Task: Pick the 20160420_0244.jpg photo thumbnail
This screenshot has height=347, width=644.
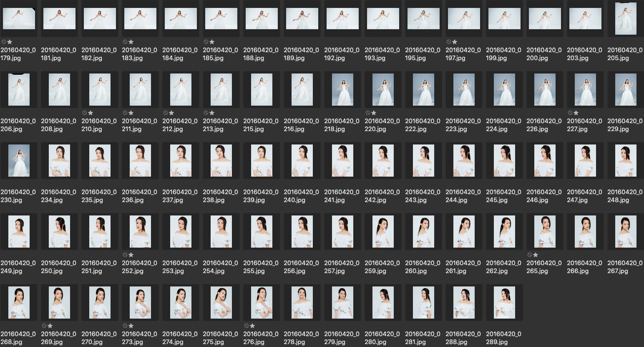Action: pyautogui.click(x=464, y=161)
